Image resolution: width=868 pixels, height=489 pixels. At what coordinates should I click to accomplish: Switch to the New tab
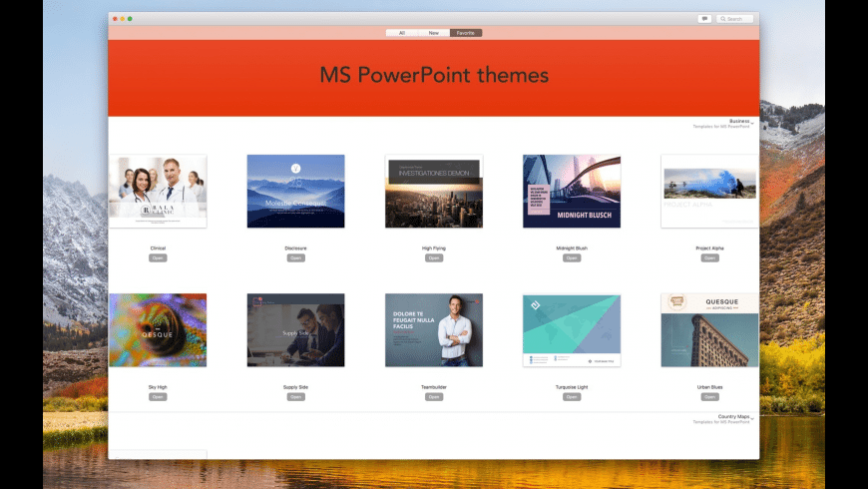pos(434,33)
